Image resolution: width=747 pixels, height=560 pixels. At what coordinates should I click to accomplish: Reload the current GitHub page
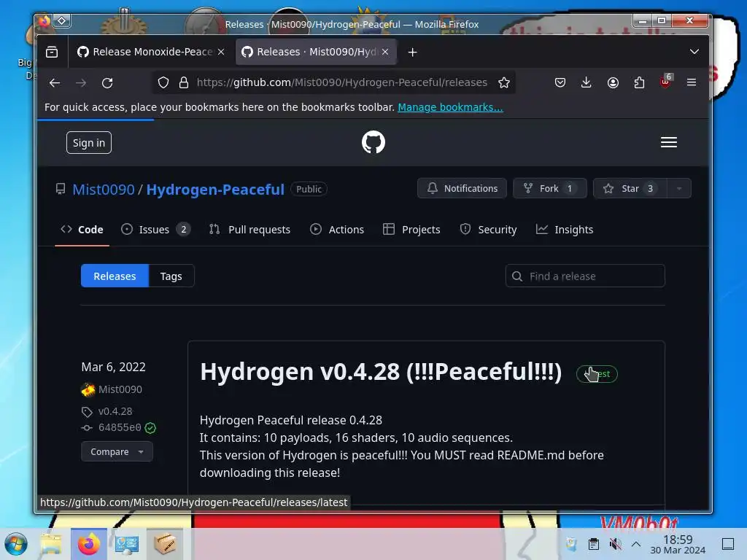(x=107, y=83)
